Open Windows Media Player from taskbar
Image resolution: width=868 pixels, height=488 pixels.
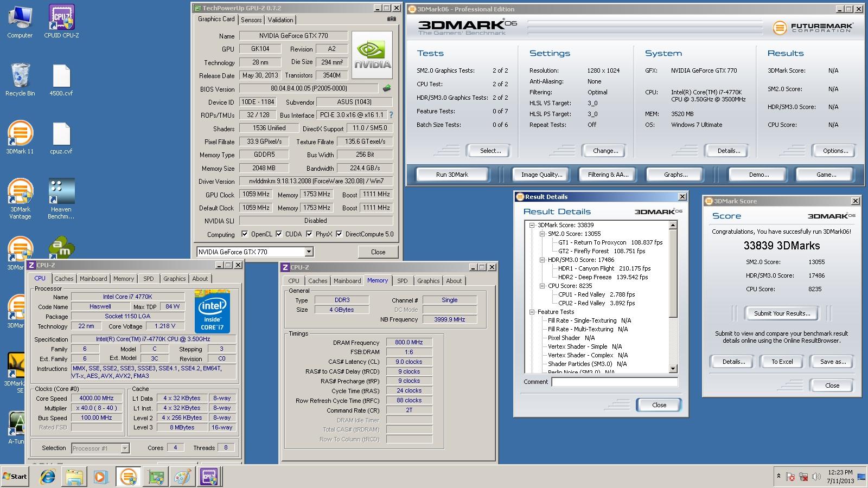tap(100, 477)
